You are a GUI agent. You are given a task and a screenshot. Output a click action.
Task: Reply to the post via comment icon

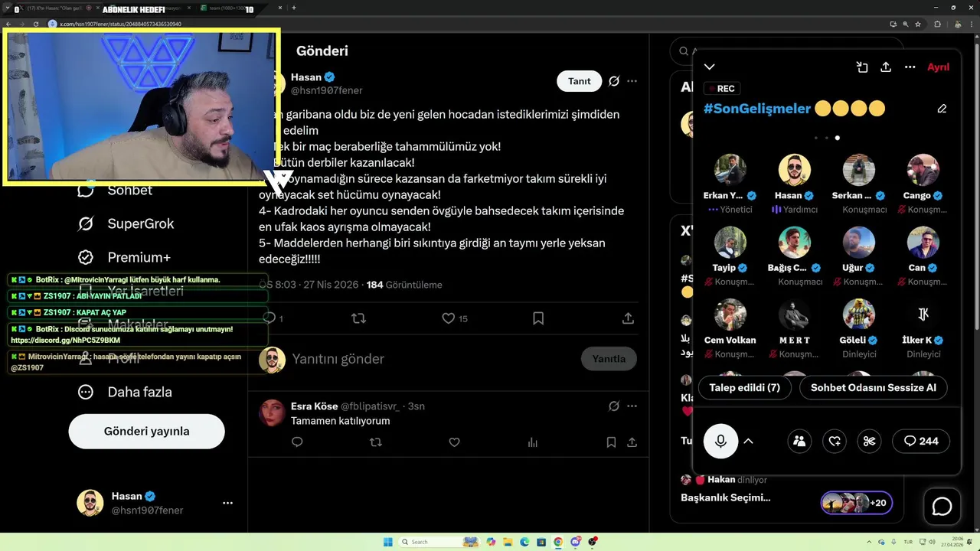[269, 318]
